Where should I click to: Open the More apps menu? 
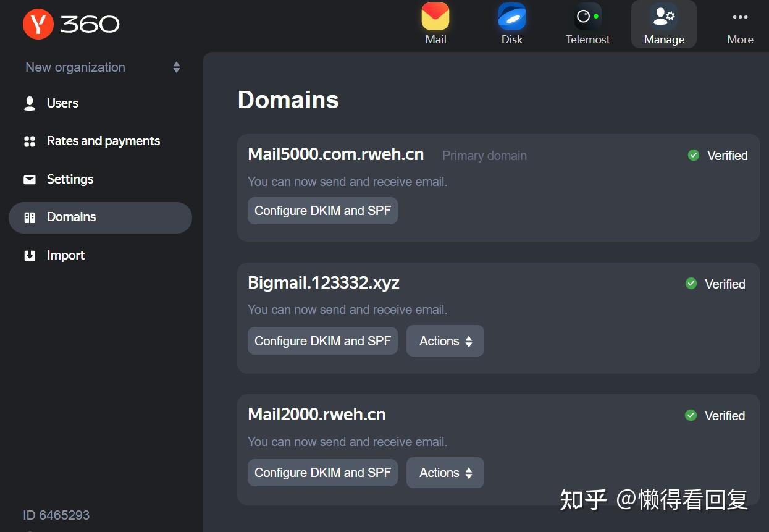coord(740,23)
